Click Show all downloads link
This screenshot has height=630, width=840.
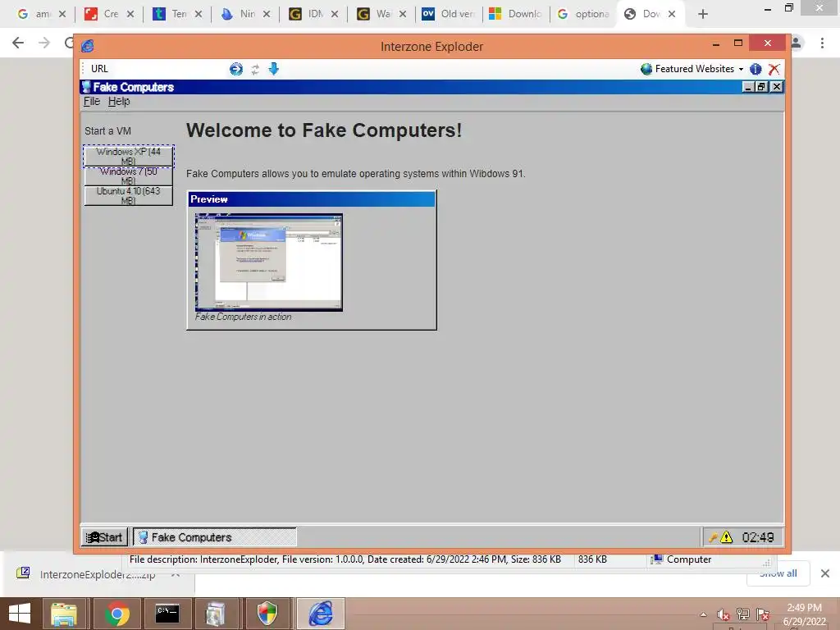click(778, 573)
